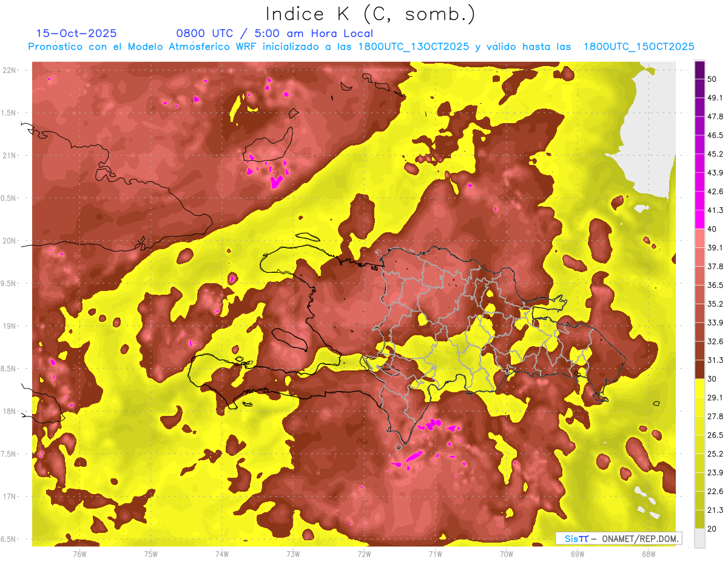Click the salmon 39.1 colorbar segment

(699, 238)
